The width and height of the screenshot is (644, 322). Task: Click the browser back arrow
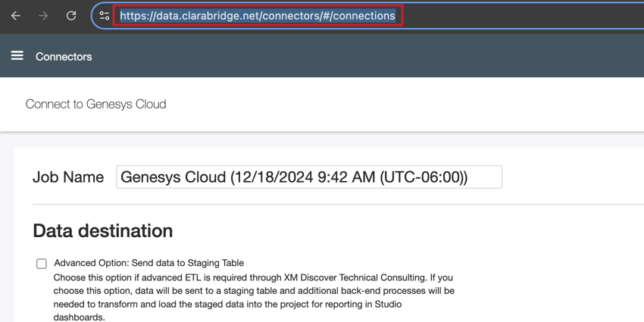click(x=16, y=15)
